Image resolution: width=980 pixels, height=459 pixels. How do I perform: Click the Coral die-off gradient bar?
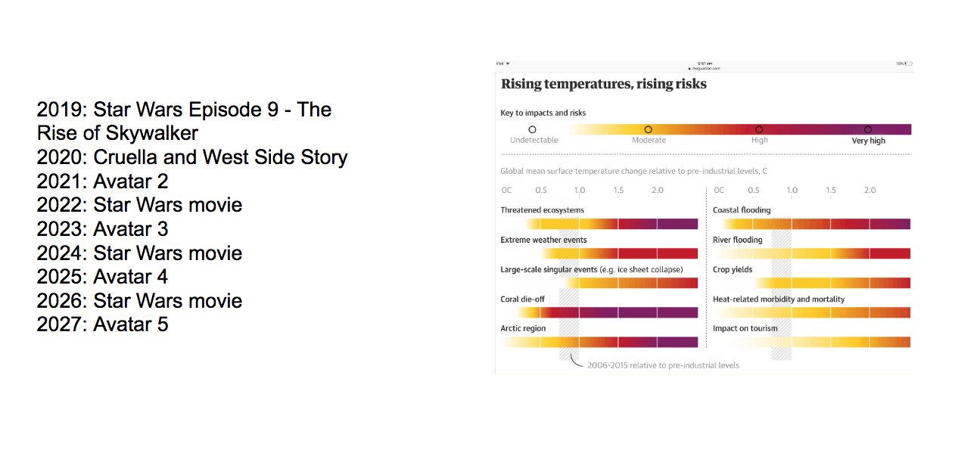pos(610,312)
